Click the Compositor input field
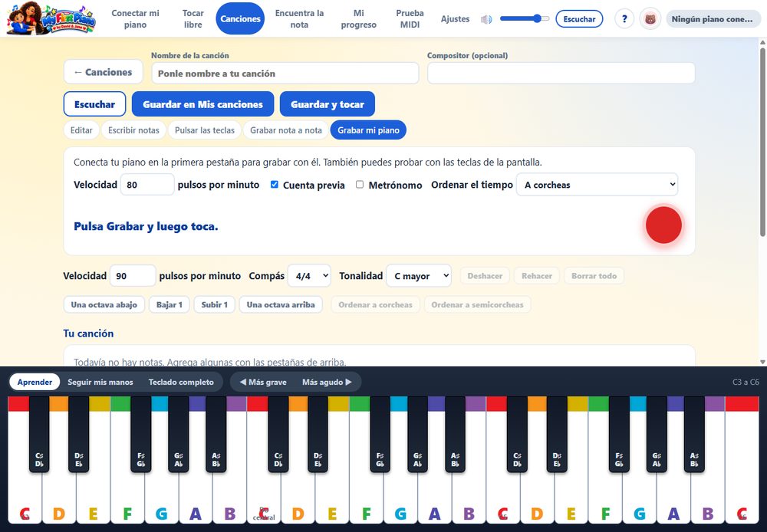The height and width of the screenshot is (532, 767). click(561, 74)
